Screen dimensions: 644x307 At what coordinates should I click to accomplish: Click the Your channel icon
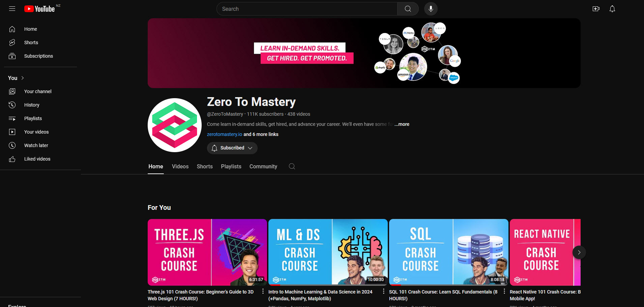tap(12, 91)
